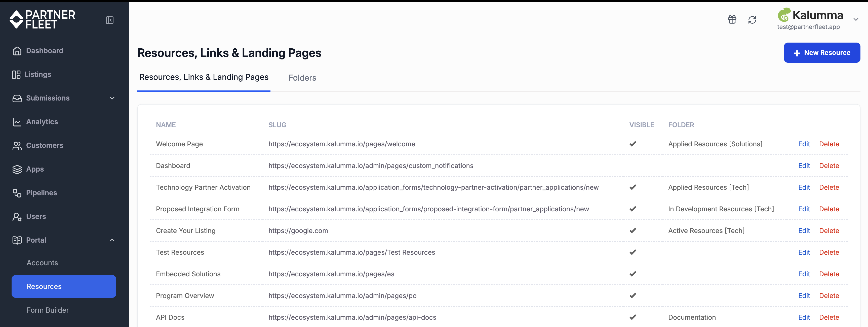Delete the Embedded Solutions resource
Viewport: 868px width, 327px height.
pos(829,274)
